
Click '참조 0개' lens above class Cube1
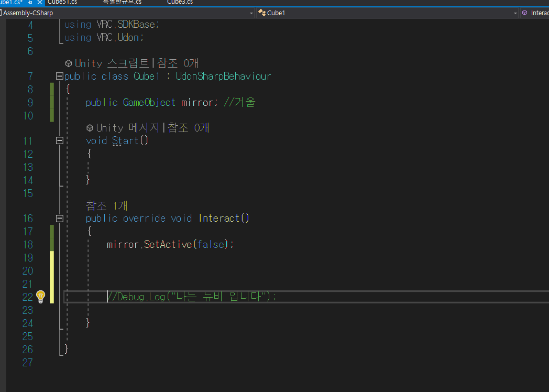point(178,63)
